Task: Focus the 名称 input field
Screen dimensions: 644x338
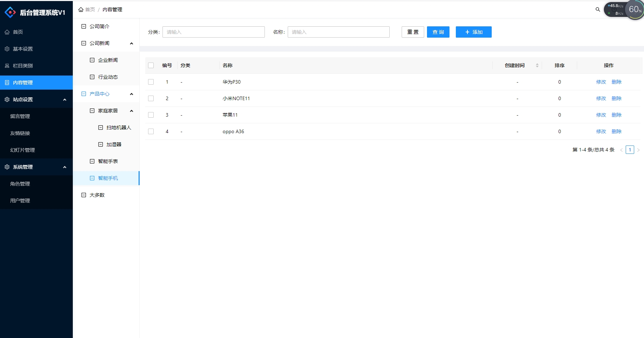Action: 339,32
